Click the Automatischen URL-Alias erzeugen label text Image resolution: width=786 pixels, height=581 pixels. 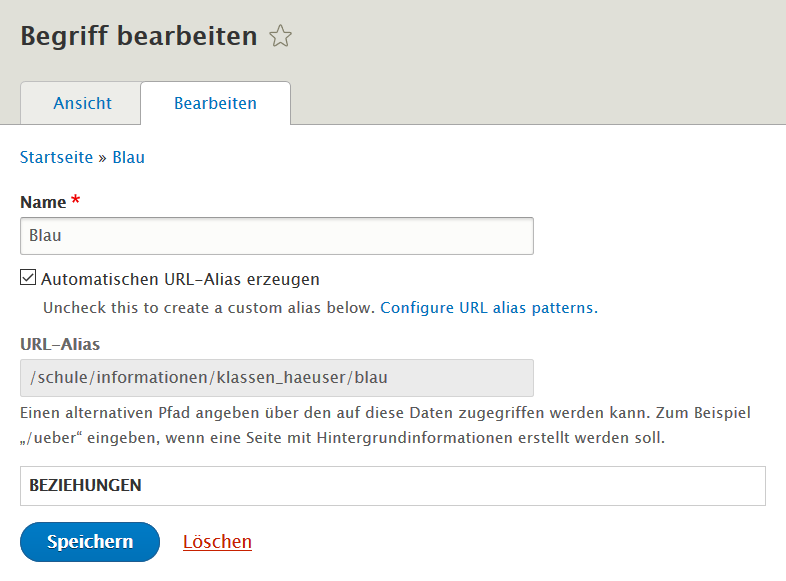(180, 279)
